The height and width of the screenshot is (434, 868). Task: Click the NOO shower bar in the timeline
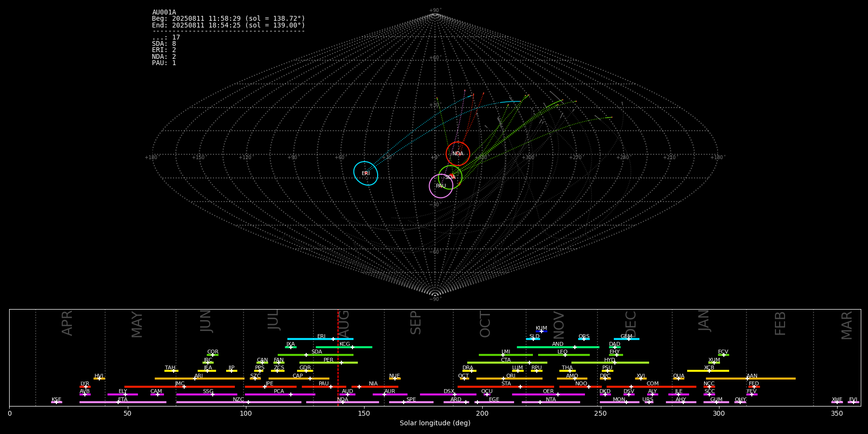(x=581, y=386)
